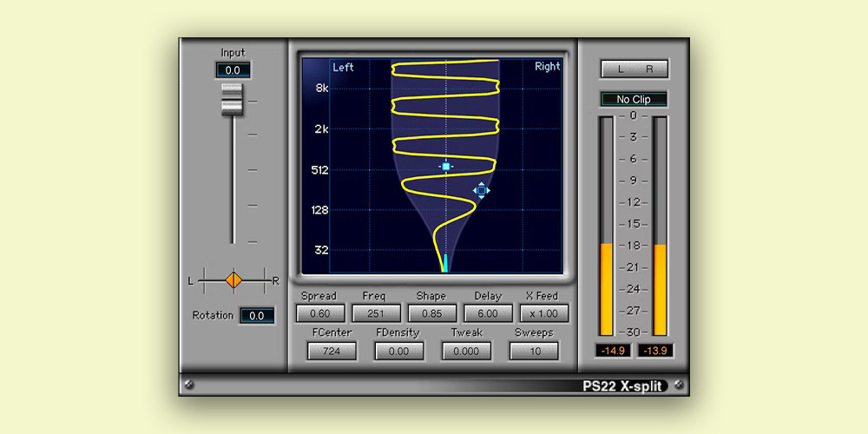This screenshot has height=434, width=868.
Task: Click the X Feed x 1.00 button
Action: [x=543, y=313]
